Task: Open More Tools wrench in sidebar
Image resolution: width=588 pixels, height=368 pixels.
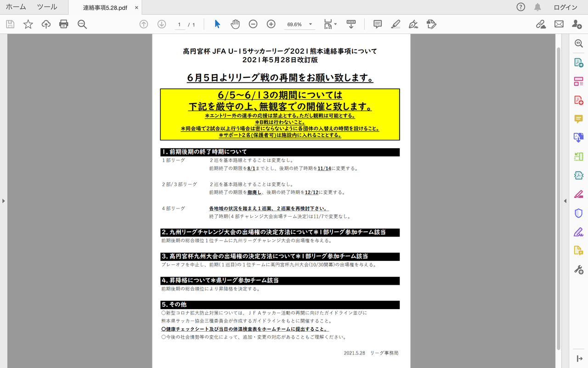Action: pyautogui.click(x=579, y=270)
